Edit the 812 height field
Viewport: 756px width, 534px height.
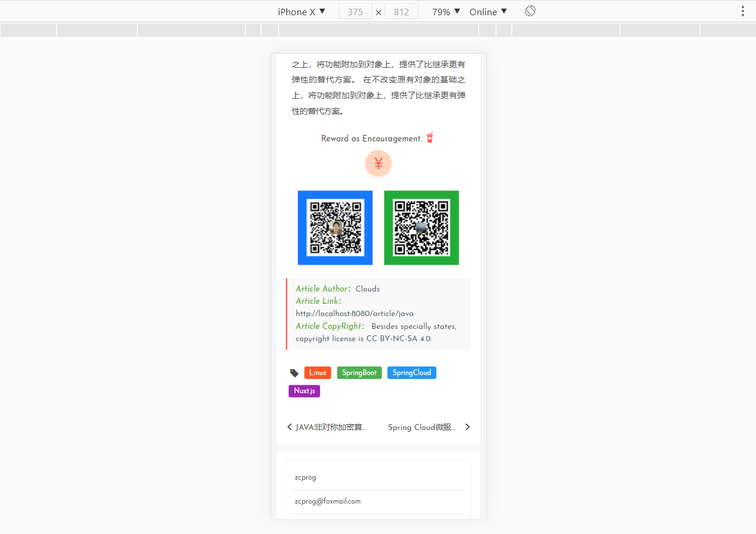coord(401,12)
